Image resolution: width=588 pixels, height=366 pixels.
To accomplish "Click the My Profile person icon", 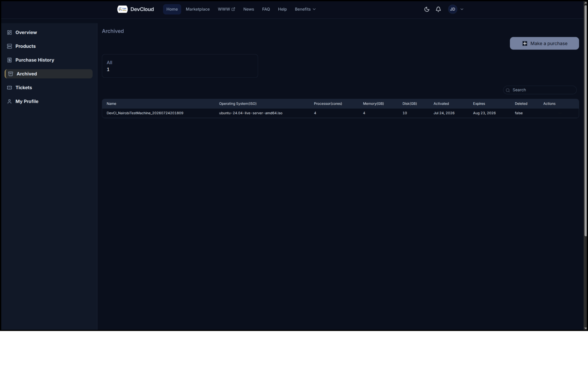I will click(x=9, y=101).
